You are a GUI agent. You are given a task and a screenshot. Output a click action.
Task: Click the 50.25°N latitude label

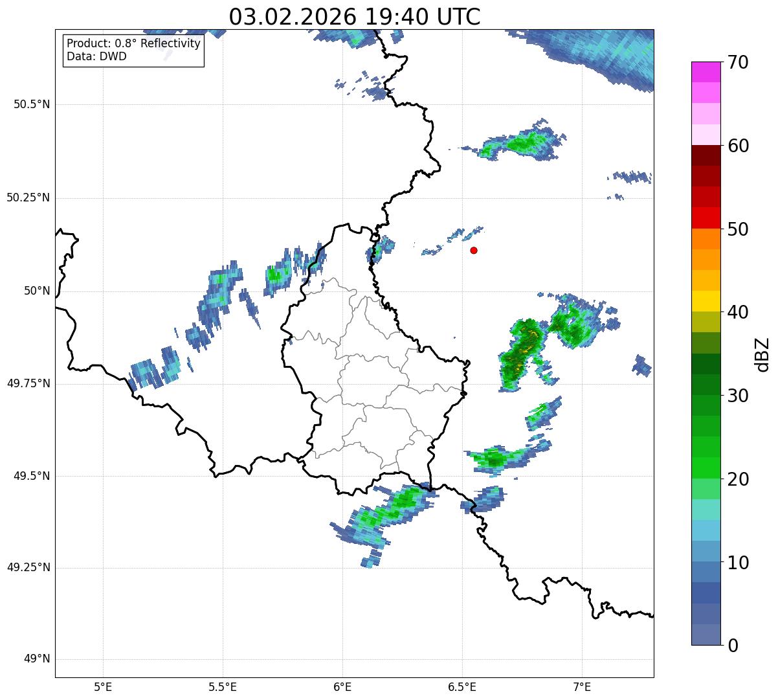(x=28, y=198)
